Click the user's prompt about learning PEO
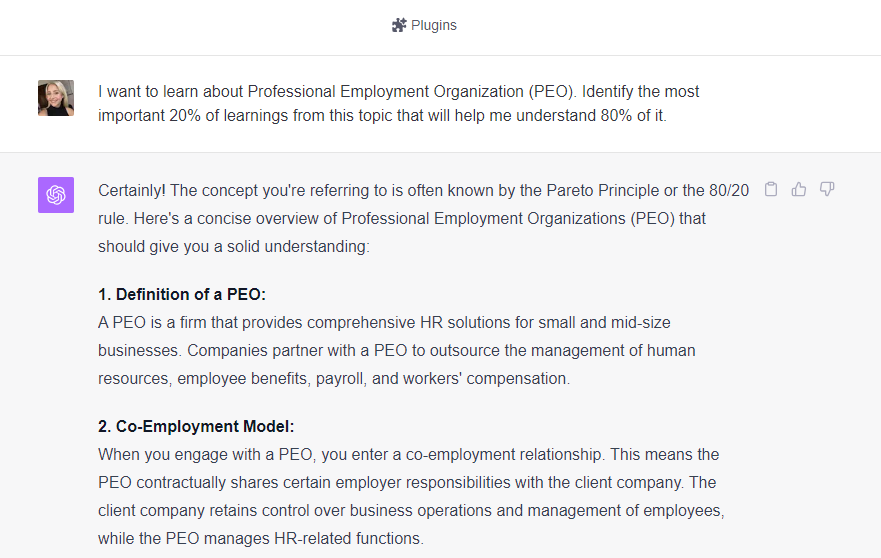This screenshot has height=558, width=881. [x=398, y=103]
